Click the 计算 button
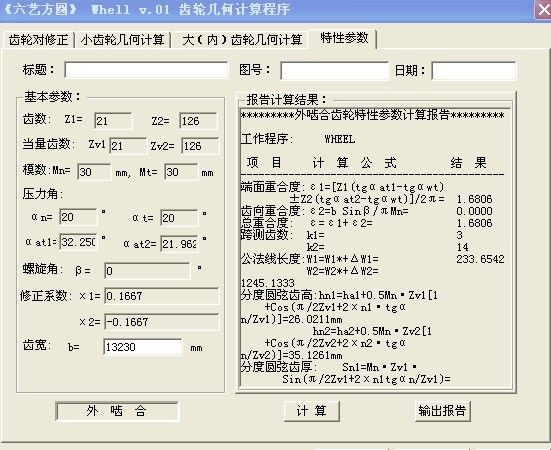The width and height of the screenshot is (551, 450). click(312, 411)
